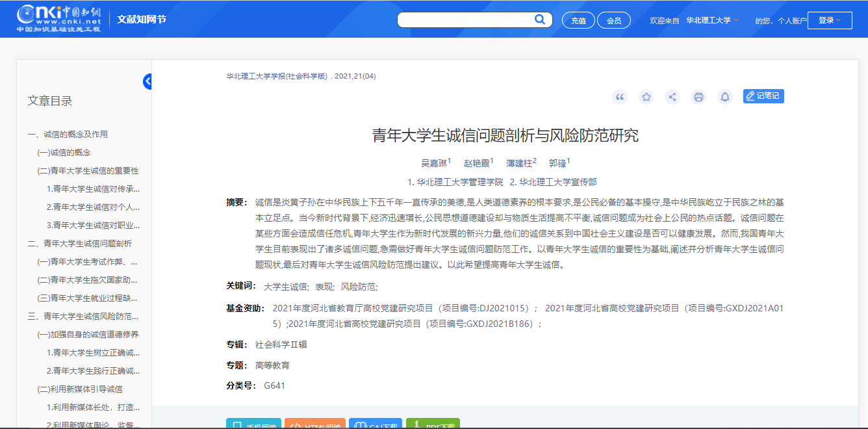Click the CNKI logo
This screenshot has width=868, height=429.
point(58,19)
